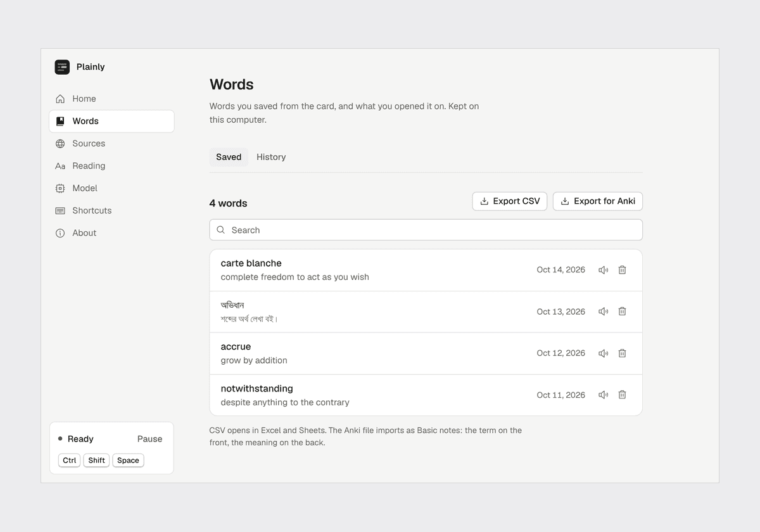
Task: Go to Sources in the sidebar
Action: 111,144
